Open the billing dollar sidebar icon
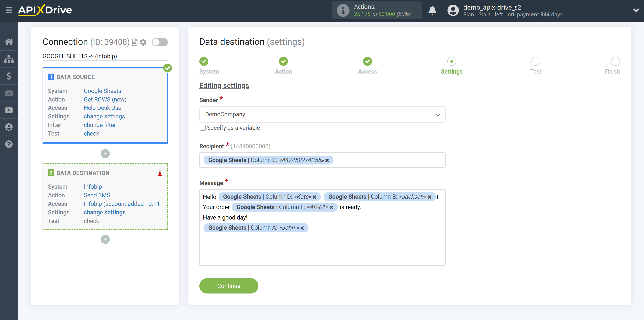This screenshot has height=320, width=644. (9, 76)
